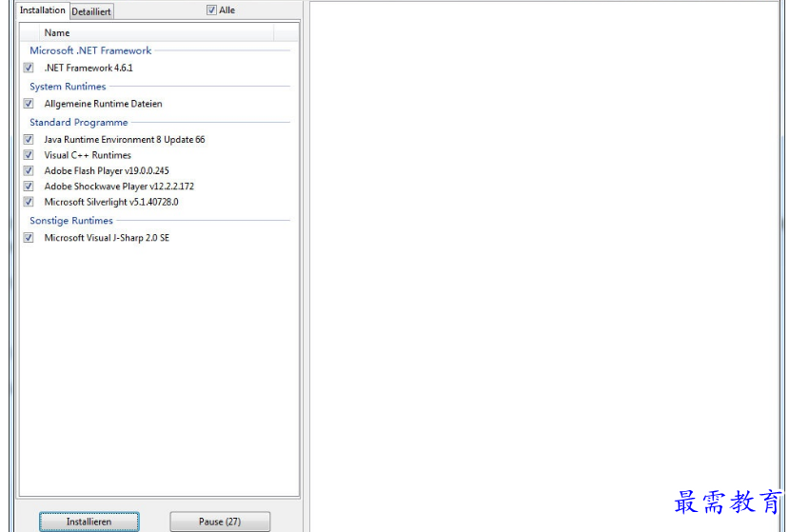
Task: Select 'Microsoft Visual J-Sharp 2.0 SE' text
Action: point(107,237)
